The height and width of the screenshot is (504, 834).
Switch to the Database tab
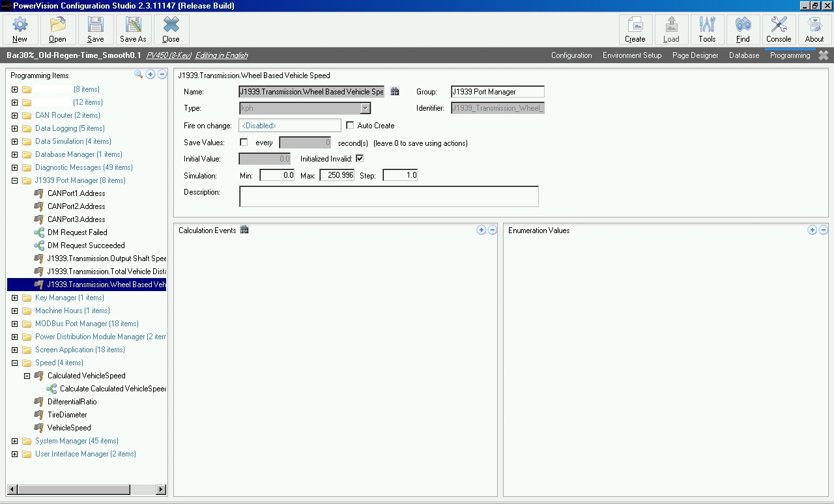tap(744, 55)
